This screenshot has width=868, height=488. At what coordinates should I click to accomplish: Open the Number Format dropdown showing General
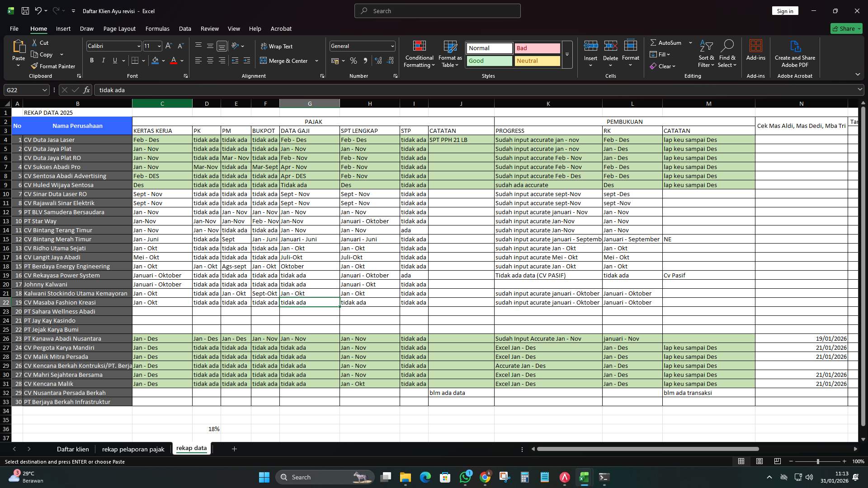pyautogui.click(x=362, y=46)
